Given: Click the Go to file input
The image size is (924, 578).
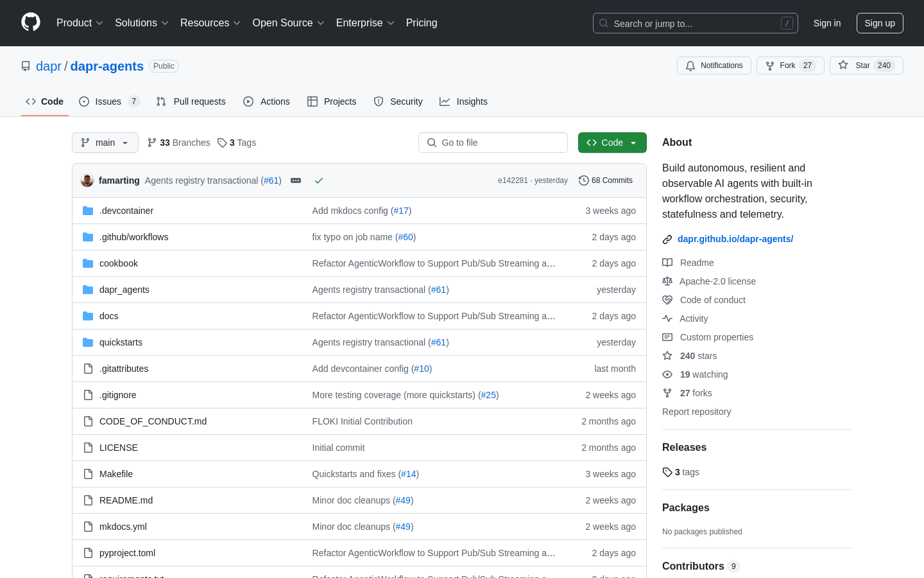Looking at the screenshot, I should coord(493,143).
